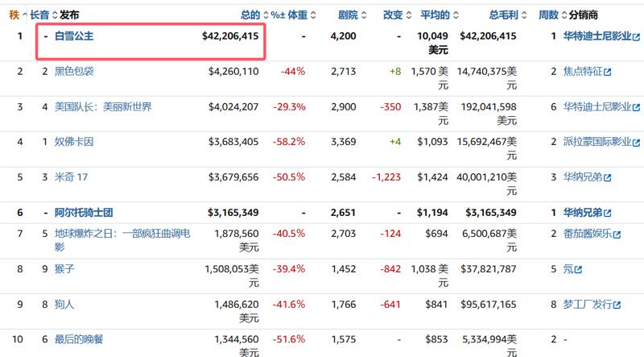Open the 焦点特征 distributor link
The image size is (644, 357).
pos(583,71)
